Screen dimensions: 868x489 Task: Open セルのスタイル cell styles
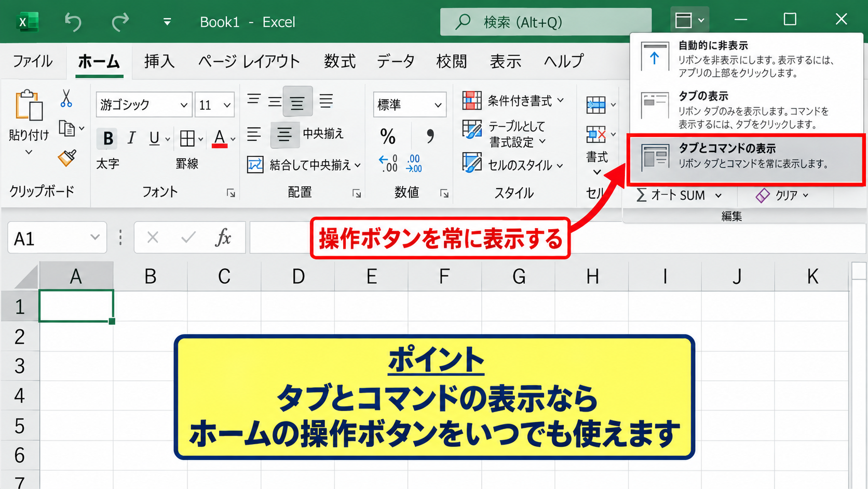pos(513,164)
